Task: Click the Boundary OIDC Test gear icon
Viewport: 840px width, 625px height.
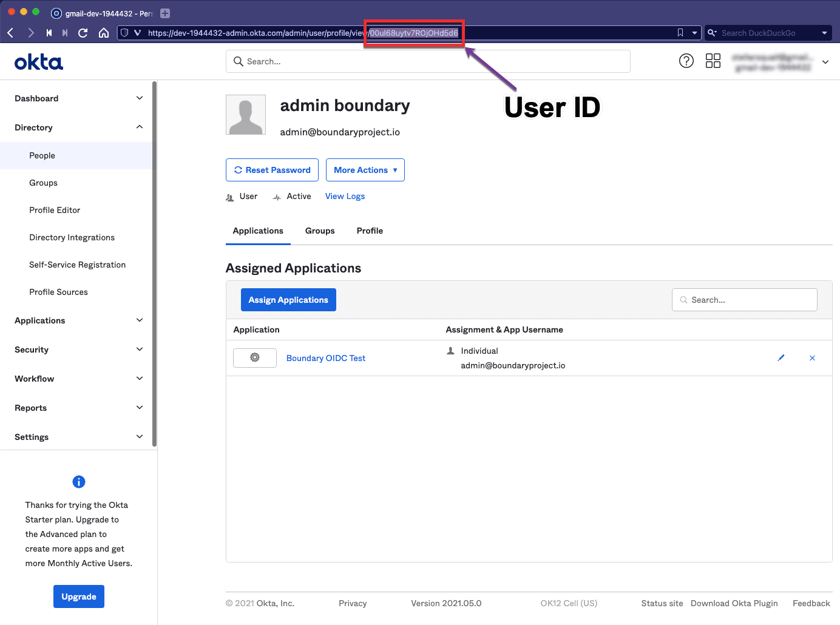Action: [255, 358]
